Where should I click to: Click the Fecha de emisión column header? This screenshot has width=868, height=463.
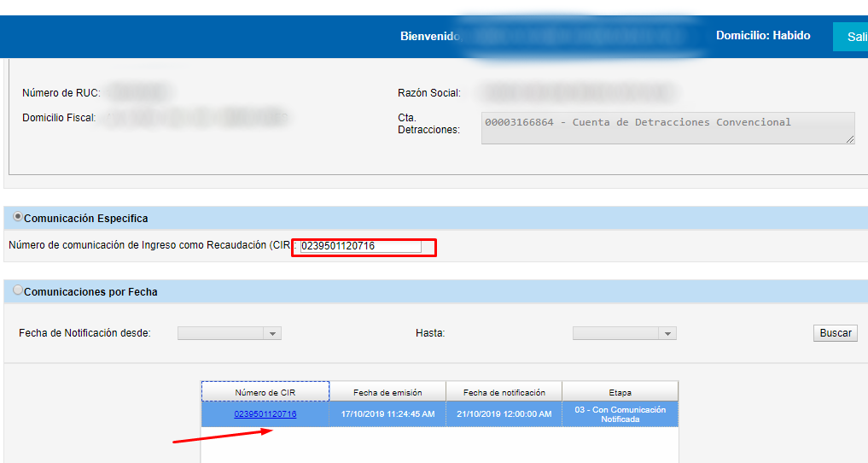(387, 392)
